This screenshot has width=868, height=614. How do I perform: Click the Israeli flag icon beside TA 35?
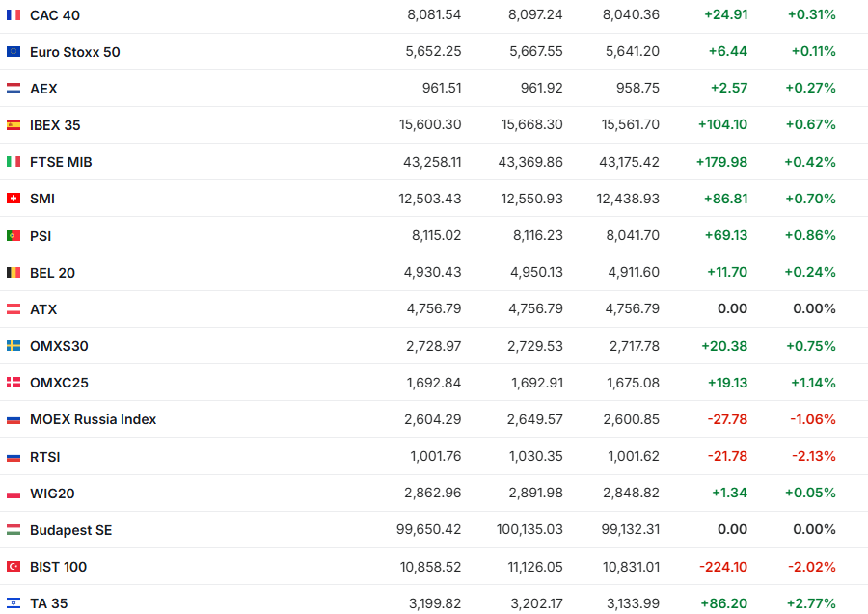pos(14,603)
